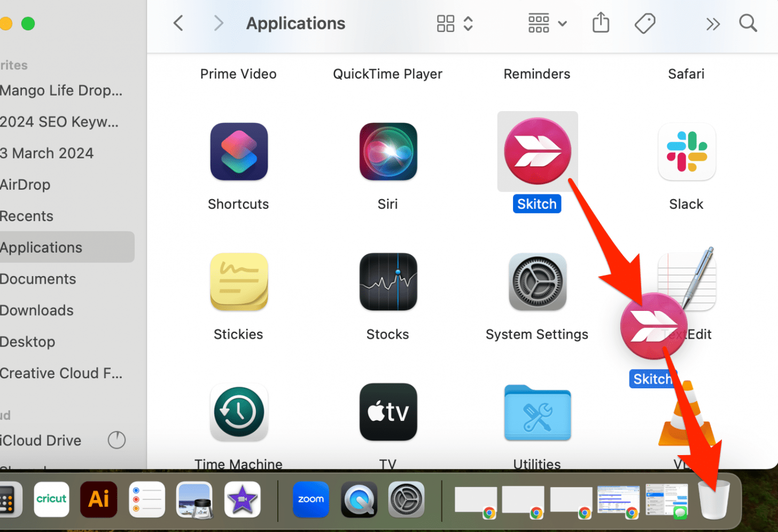The height and width of the screenshot is (532, 778).
Task: Select the Shortcuts app icon
Action: (x=239, y=152)
